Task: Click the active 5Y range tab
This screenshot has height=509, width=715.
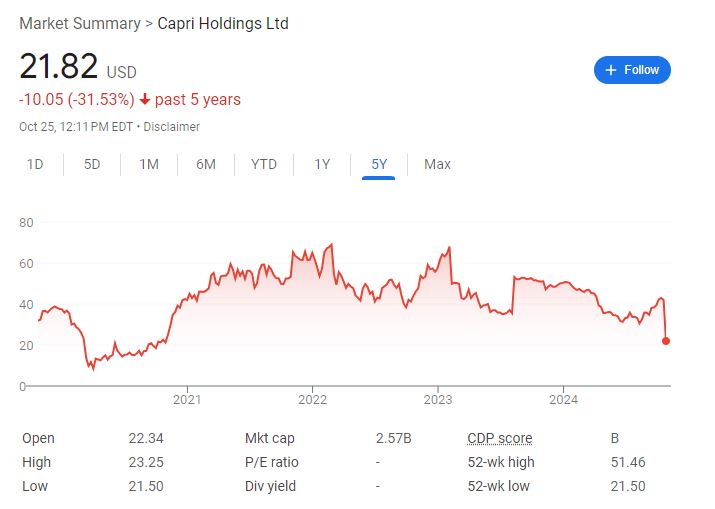Action: 379,164
